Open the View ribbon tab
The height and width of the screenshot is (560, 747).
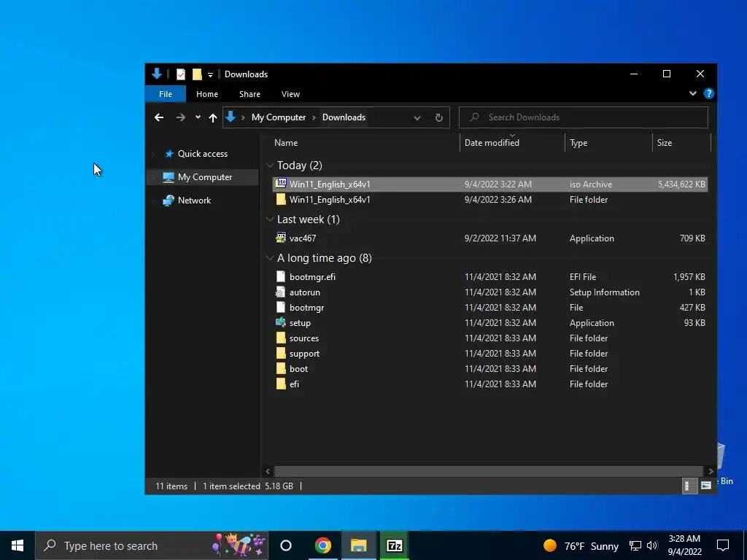(x=290, y=94)
